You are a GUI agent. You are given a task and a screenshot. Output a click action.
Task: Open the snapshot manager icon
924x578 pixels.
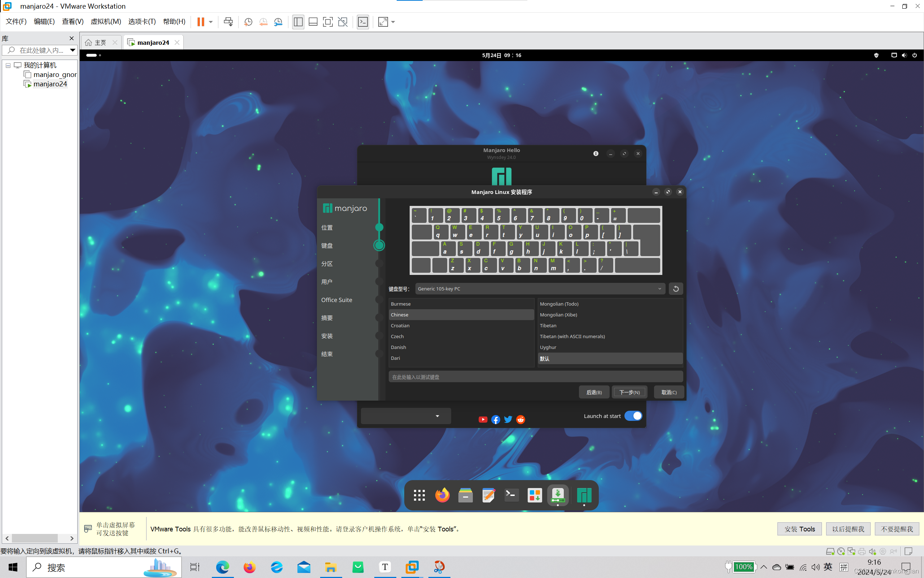pyautogui.click(x=278, y=22)
